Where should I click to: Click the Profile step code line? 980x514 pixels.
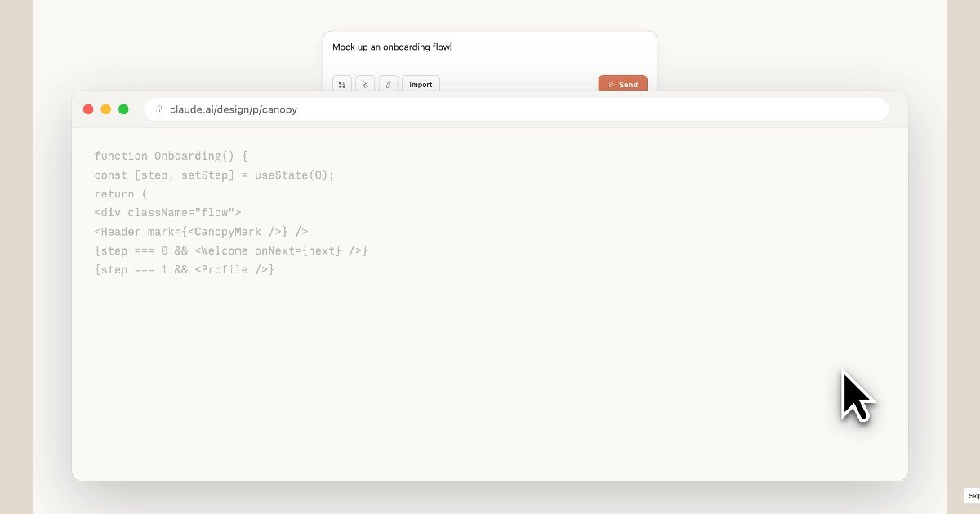(184, 269)
